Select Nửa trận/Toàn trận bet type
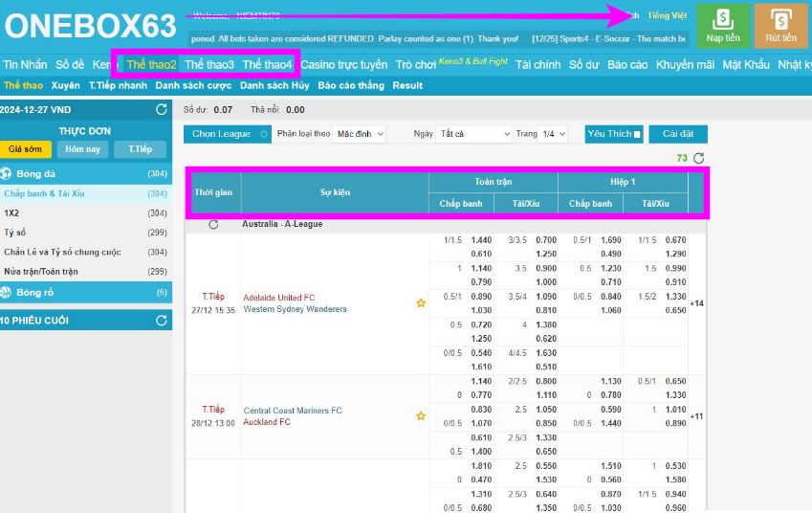 click(86, 272)
